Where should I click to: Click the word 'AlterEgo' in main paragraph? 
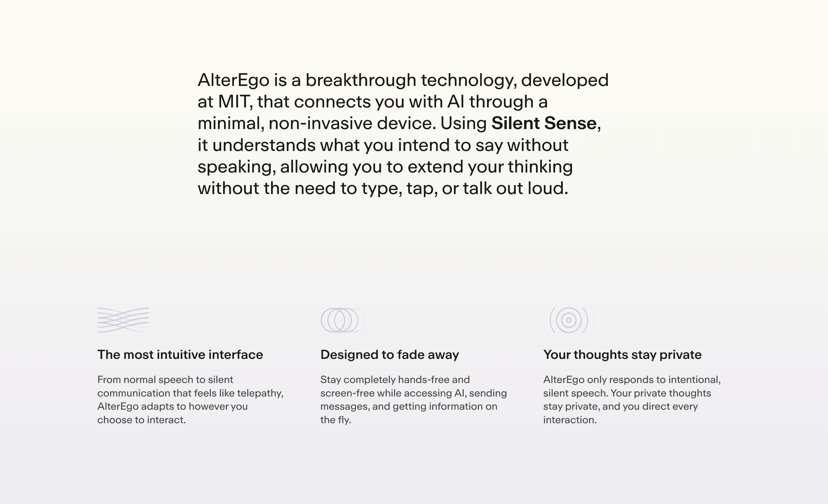[x=233, y=80]
